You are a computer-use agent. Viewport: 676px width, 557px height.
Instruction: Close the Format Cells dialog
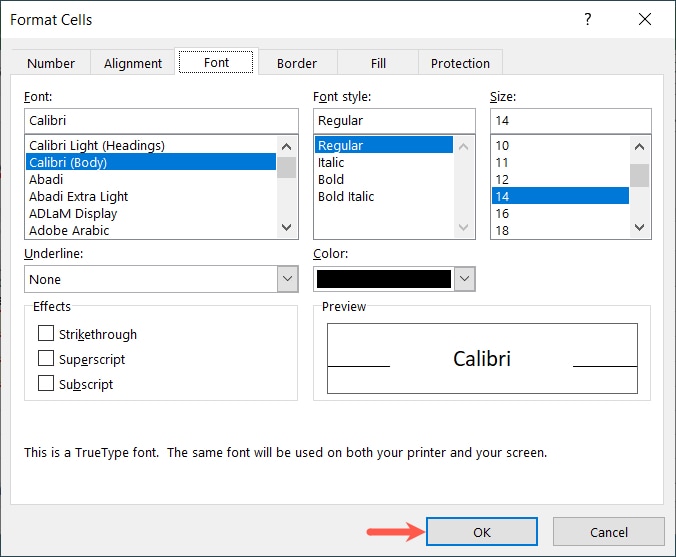[x=645, y=19]
